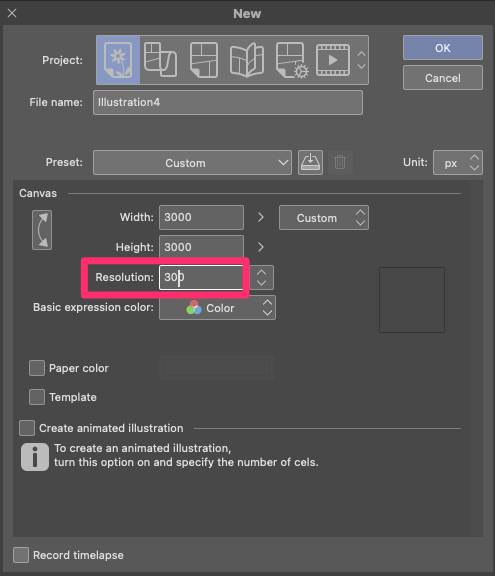This screenshot has width=495, height=576.
Task: Swap width and height with rotate icon
Action: click(x=42, y=230)
